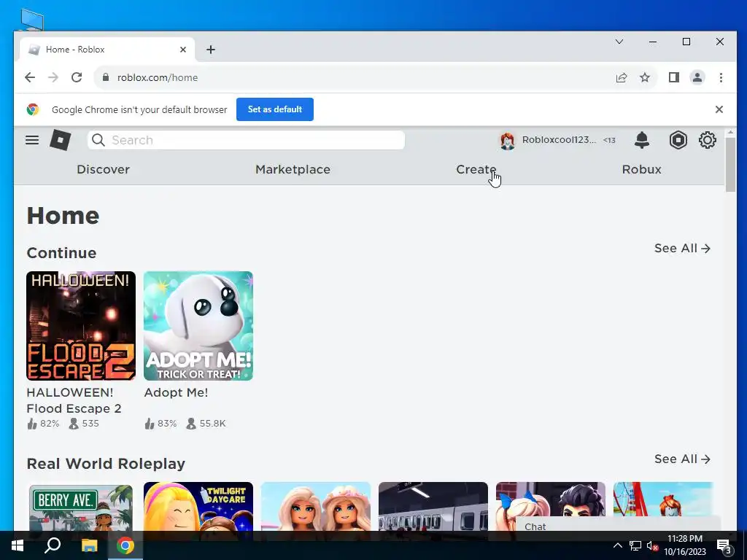
Task: Toggle Chrome's side panel icon
Action: coord(673,77)
